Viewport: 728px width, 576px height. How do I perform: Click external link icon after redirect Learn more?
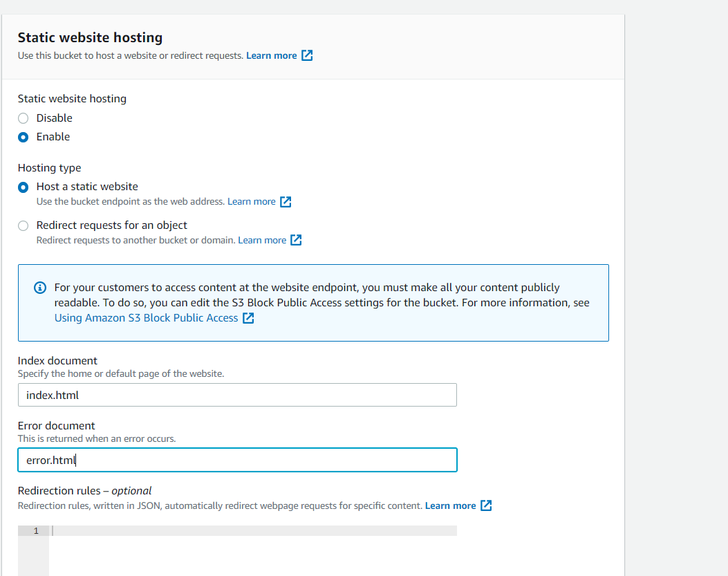coord(296,240)
